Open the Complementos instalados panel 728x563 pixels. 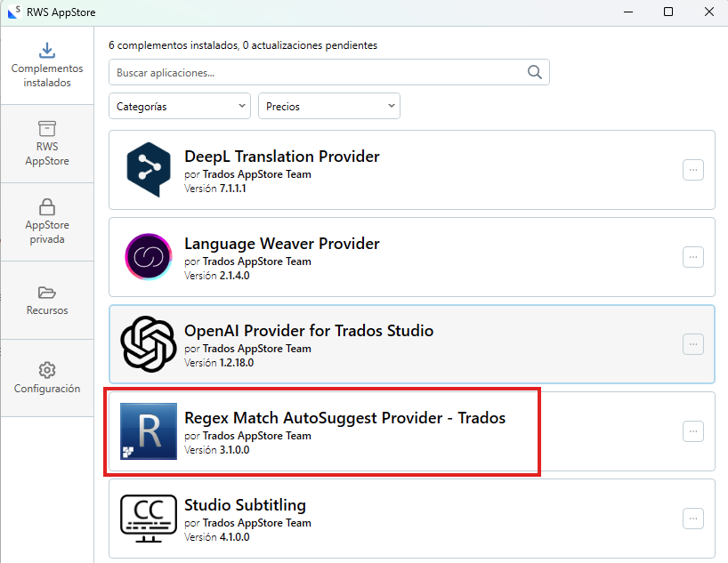pyautogui.click(x=47, y=65)
